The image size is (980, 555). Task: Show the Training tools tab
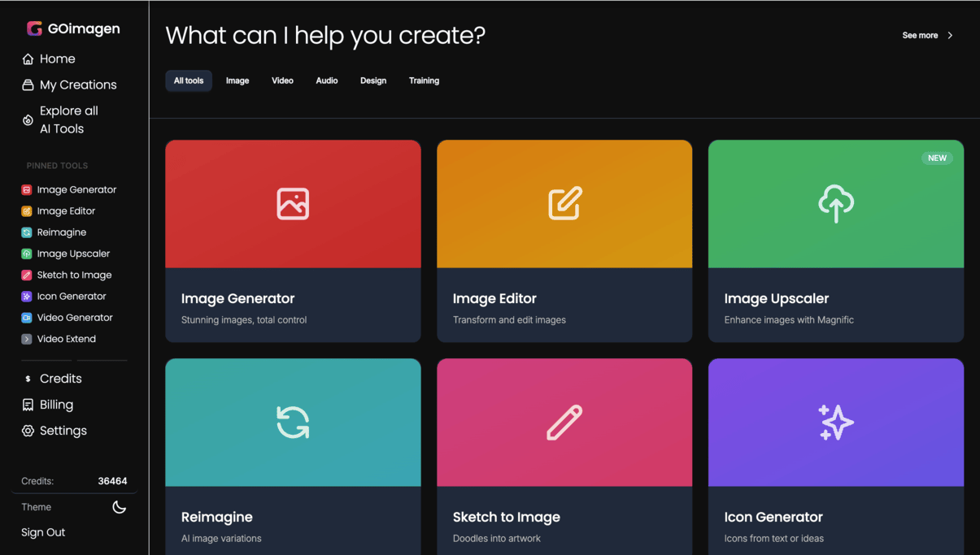(424, 81)
